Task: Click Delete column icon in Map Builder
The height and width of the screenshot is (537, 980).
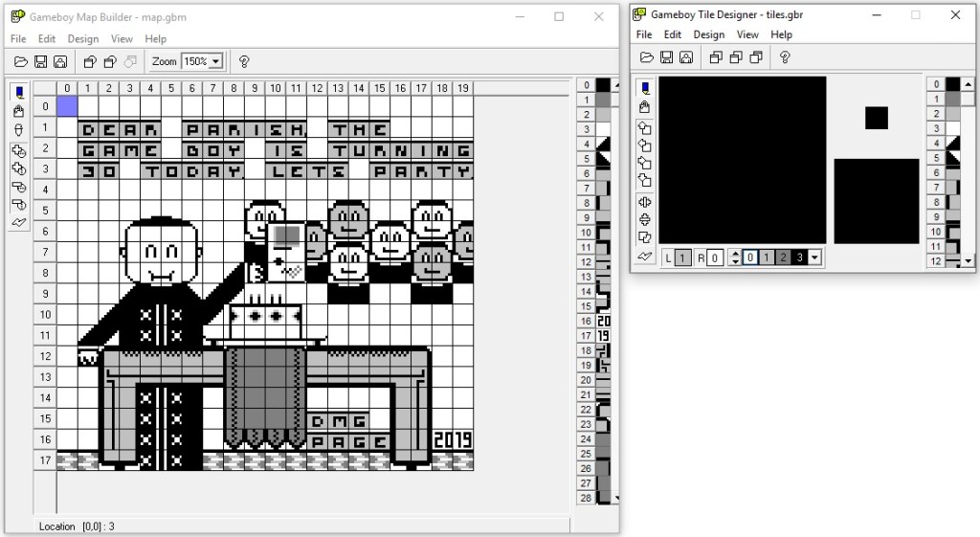Action: point(19,205)
